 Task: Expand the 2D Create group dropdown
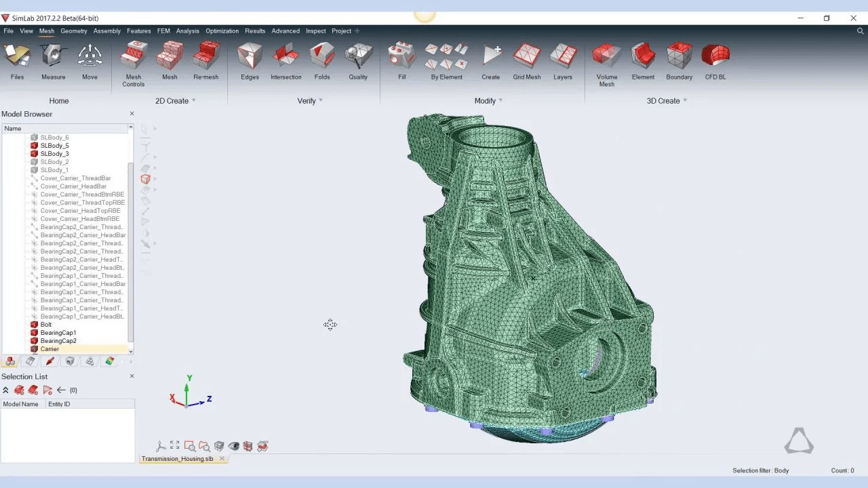coord(193,101)
